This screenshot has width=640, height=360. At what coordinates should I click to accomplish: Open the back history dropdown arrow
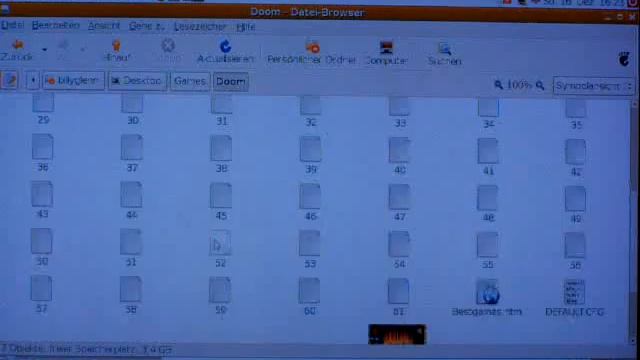pos(44,50)
